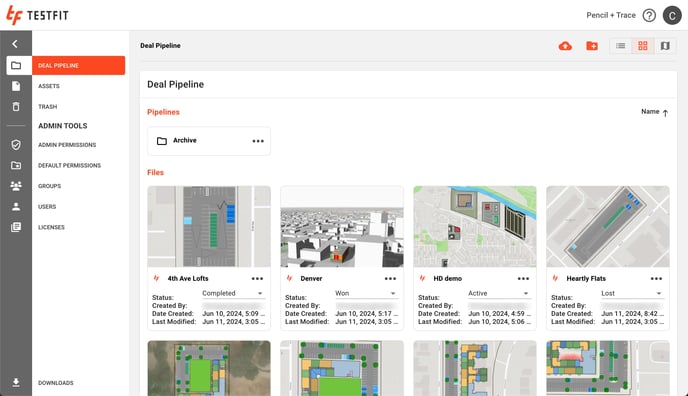688x396 pixels.
Task: Open Heartly Flats options menu
Action: [x=656, y=278]
